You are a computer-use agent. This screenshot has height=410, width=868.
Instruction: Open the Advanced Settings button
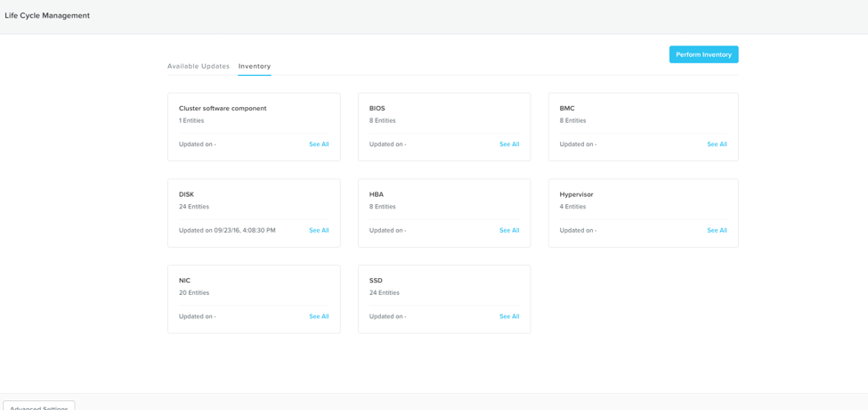tap(39, 406)
